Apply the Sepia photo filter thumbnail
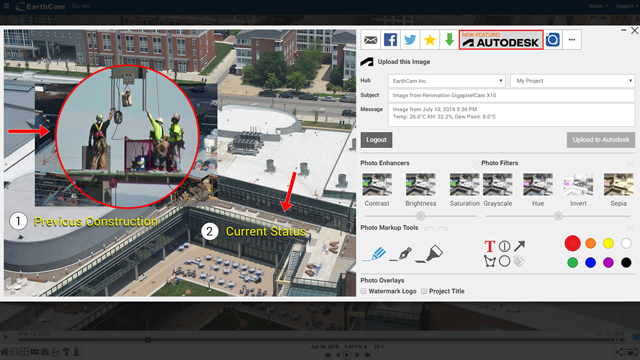The height and width of the screenshot is (360, 640). pyautogui.click(x=618, y=190)
